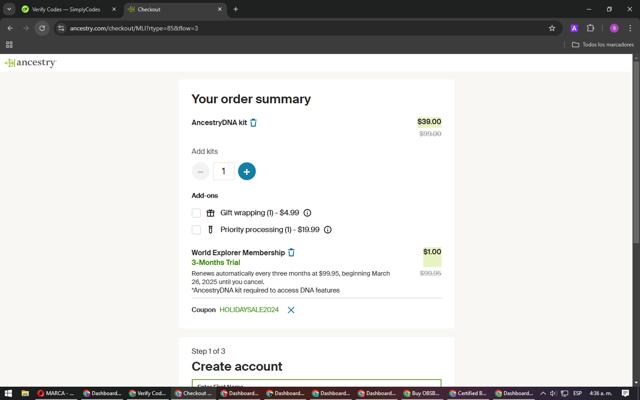Screen dimensions: 640x400
Task: Switch to the MARCA window in taskbar
Action: point(56,393)
